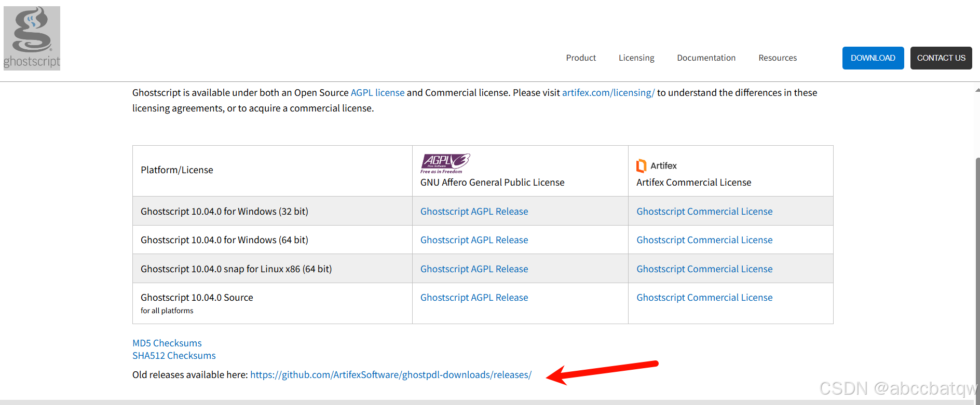Open the Resources menu
The image size is (980, 405).
(x=778, y=58)
